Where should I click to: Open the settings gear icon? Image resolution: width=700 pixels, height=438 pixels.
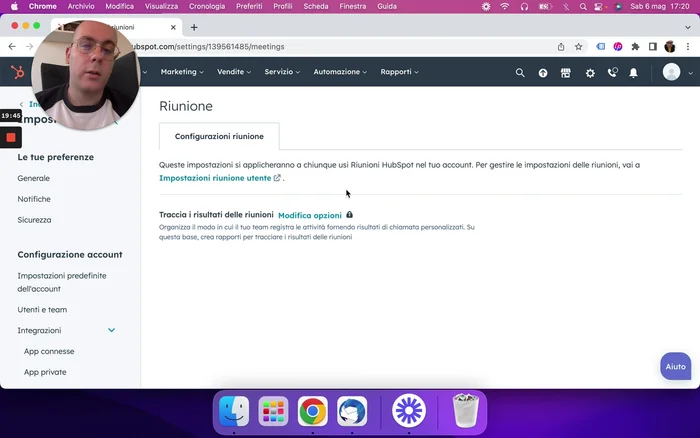pos(590,73)
